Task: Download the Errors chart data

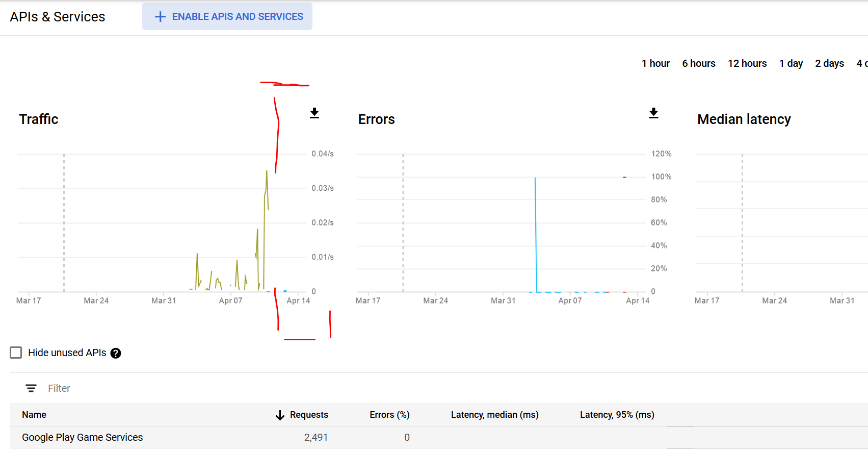Action: coord(653,113)
